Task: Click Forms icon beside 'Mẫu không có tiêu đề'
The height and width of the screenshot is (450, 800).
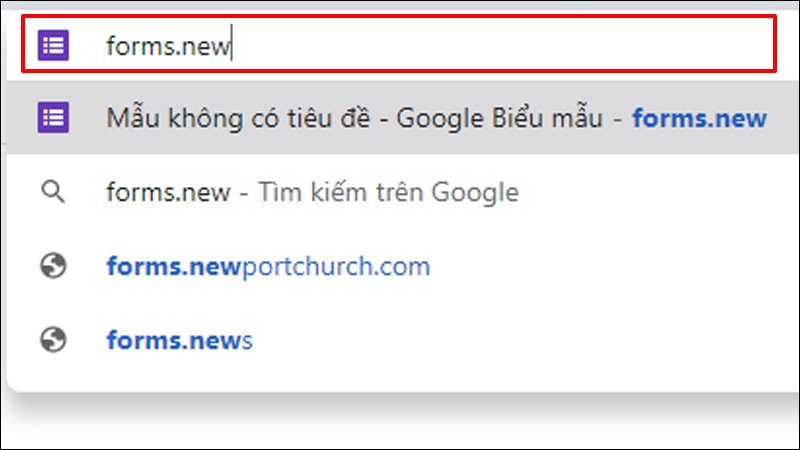Action: click(54, 117)
